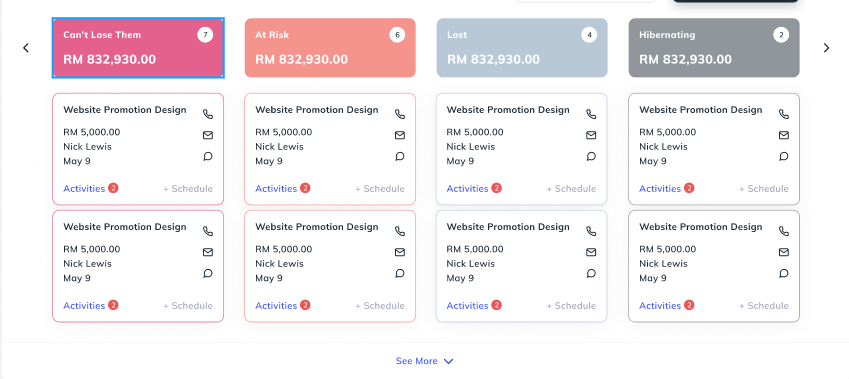849x379 pixels.
Task: Open Activities on first At Risk card
Action: (276, 188)
